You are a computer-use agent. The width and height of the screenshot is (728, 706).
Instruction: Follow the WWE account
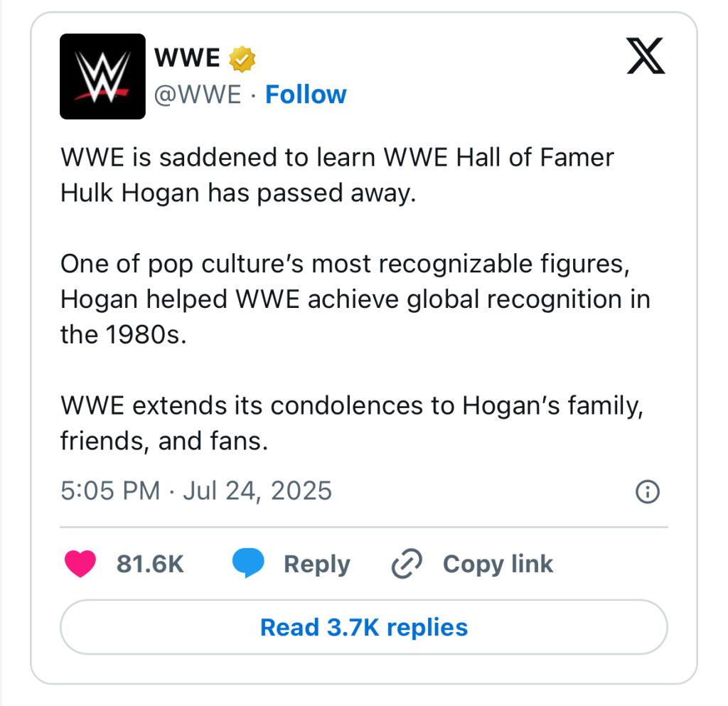(x=306, y=95)
